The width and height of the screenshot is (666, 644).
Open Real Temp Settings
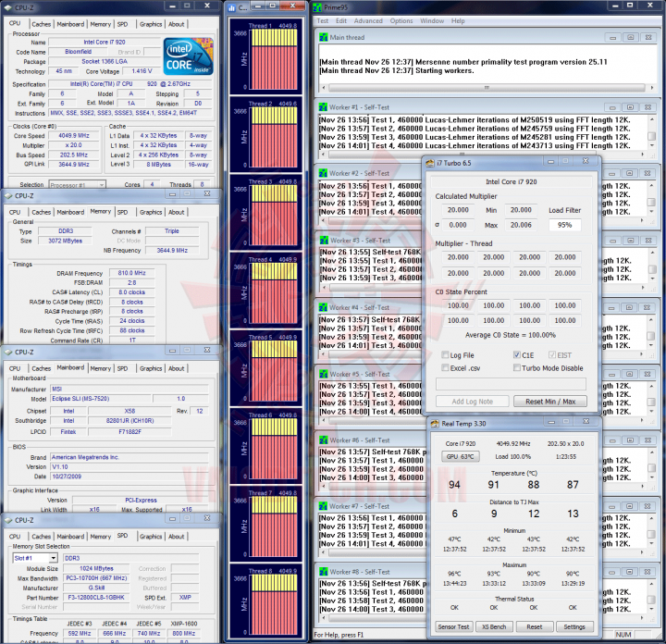point(574,626)
